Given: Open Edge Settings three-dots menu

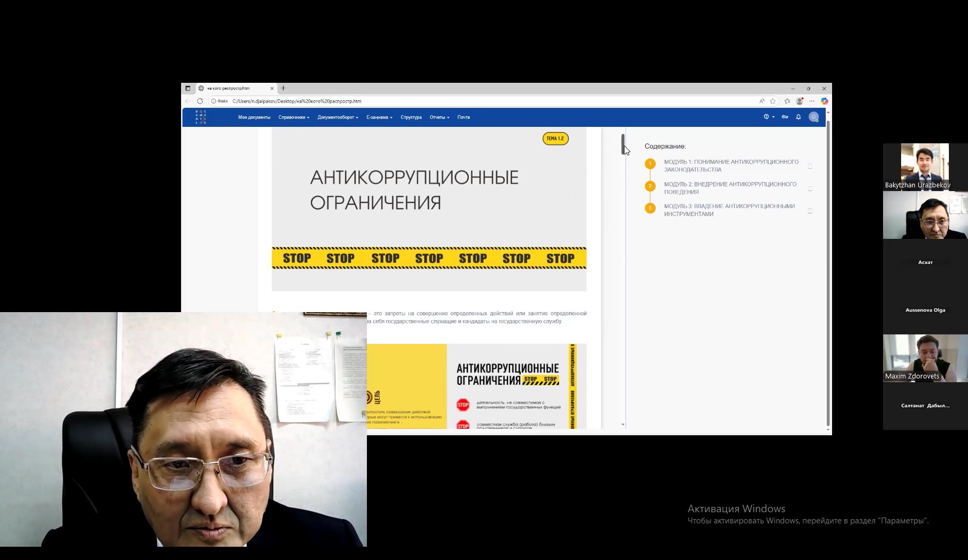Looking at the screenshot, I should pyautogui.click(x=812, y=101).
